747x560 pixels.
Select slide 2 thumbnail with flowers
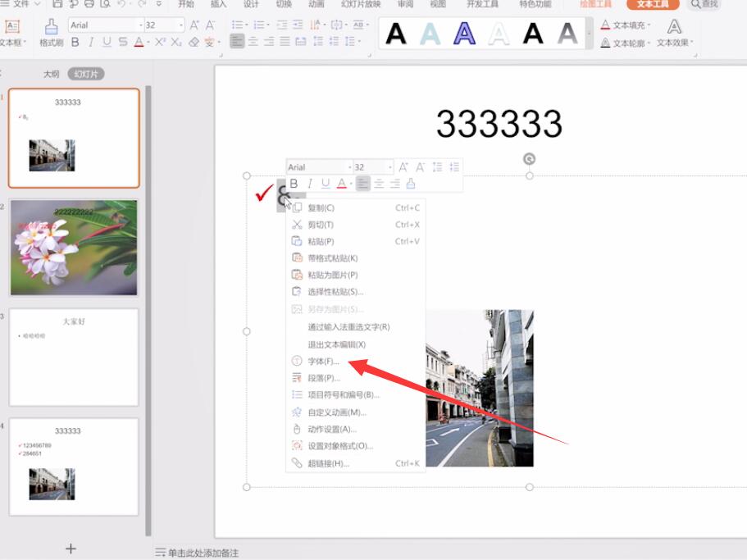click(x=74, y=247)
